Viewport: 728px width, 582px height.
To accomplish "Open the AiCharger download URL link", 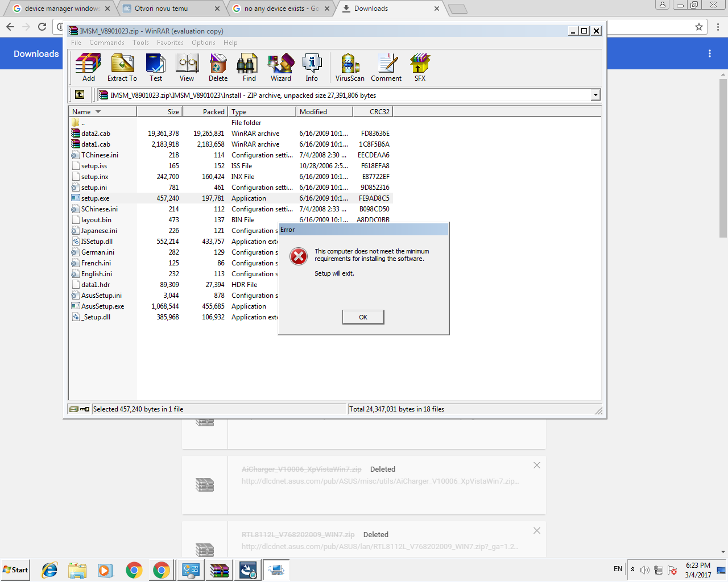I will 380,481.
